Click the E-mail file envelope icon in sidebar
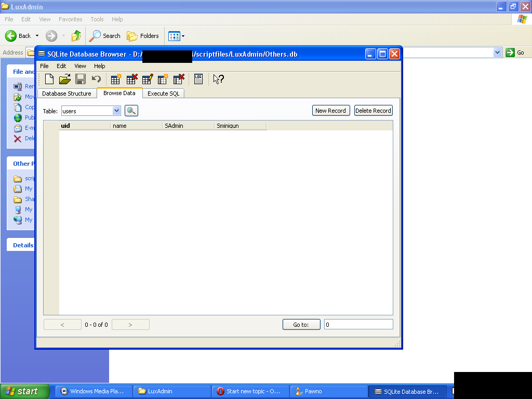532x399 pixels. tap(18, 128)
